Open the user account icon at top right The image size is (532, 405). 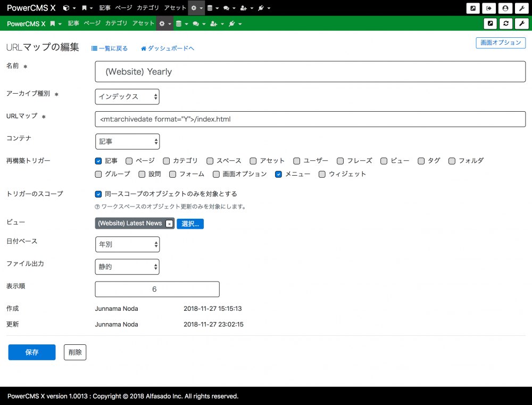(505, 7)
